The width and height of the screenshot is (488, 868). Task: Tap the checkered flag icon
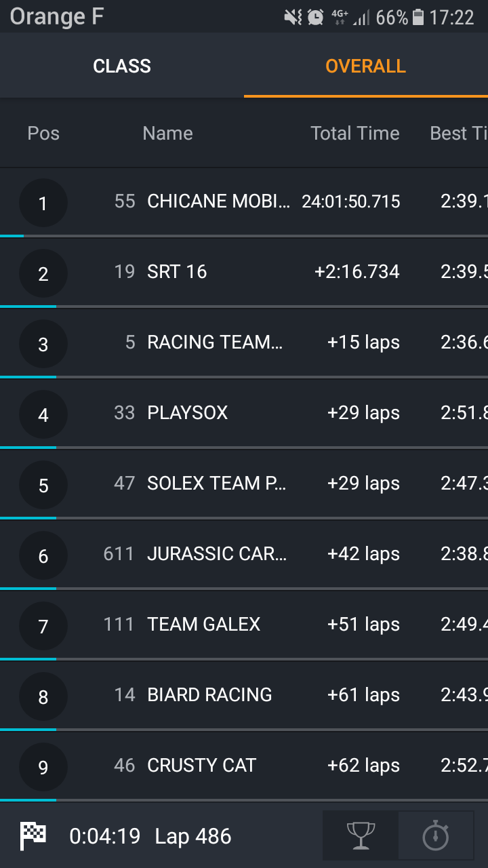(x=33, y=835)
